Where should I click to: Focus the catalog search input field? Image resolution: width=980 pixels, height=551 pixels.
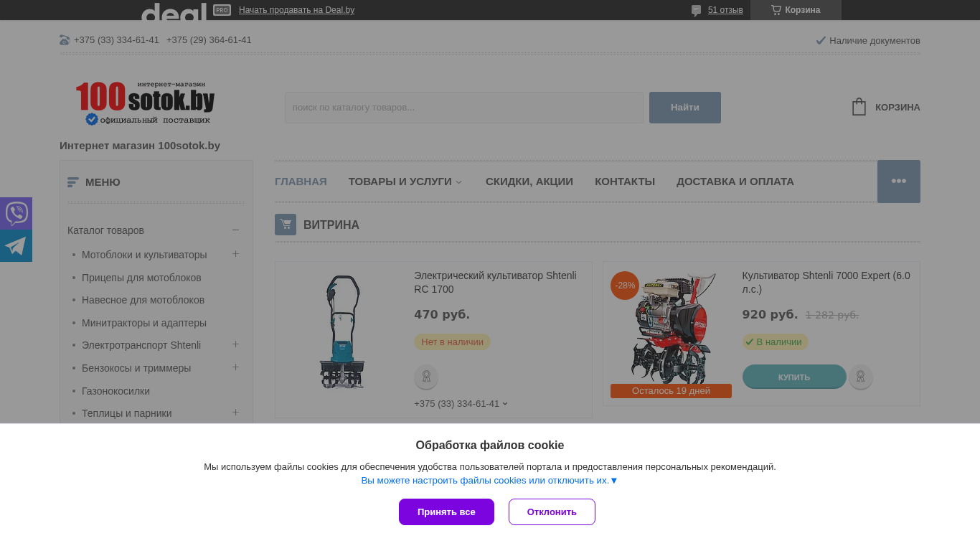click(464, 108)
